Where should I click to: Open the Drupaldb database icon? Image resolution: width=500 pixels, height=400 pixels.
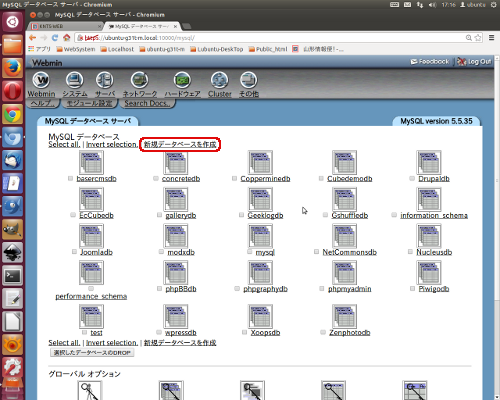pos(429,162)
